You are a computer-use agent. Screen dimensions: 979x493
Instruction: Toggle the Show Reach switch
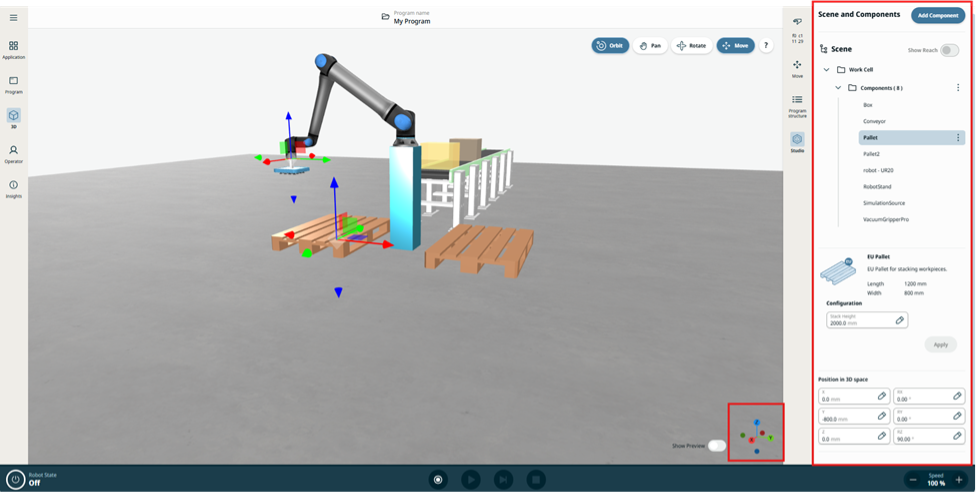(948, 50)
